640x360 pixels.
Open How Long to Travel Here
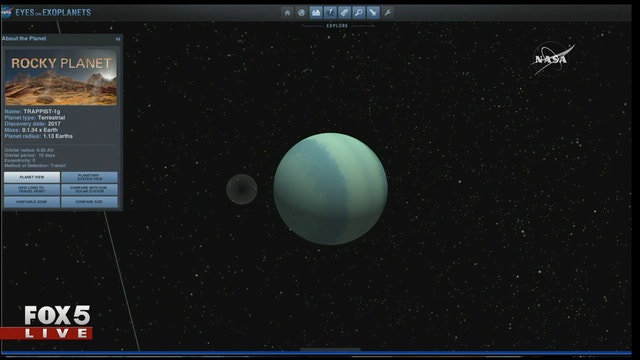tap(32, 189)
